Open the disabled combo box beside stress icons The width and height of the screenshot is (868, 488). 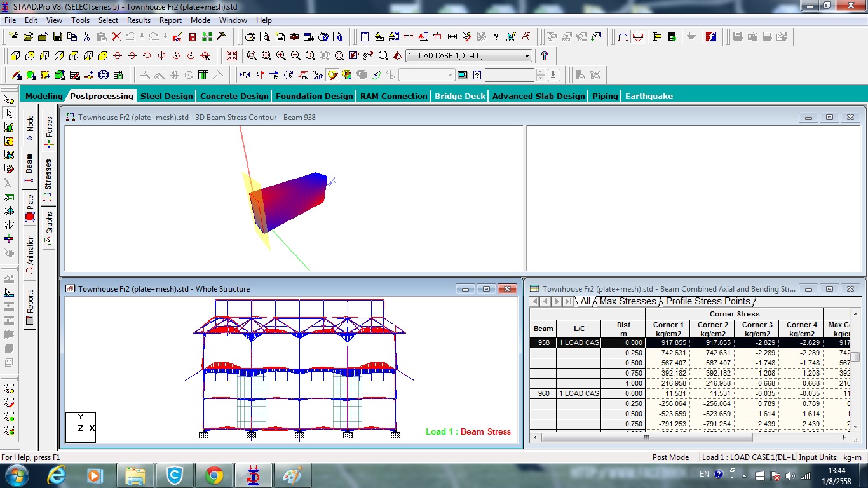tap(426, 75)
